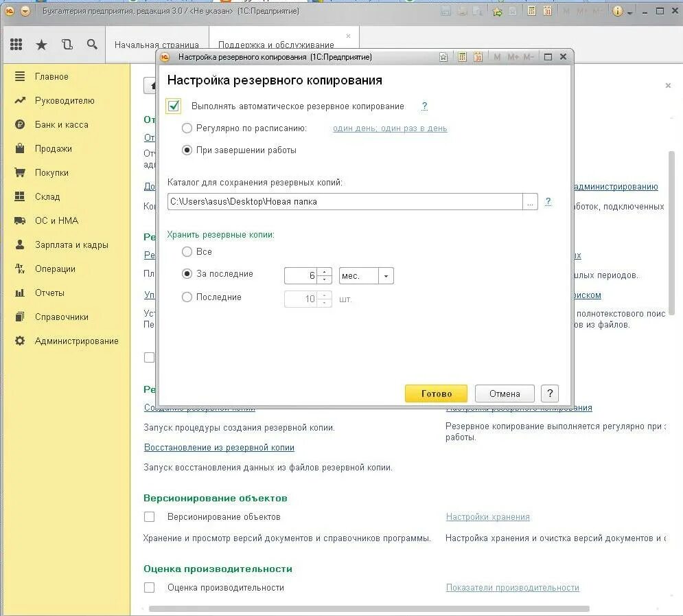This screenshot has height=616, width=683.
Task: Click backup catalog path input field
Action: tap(345, 202)
